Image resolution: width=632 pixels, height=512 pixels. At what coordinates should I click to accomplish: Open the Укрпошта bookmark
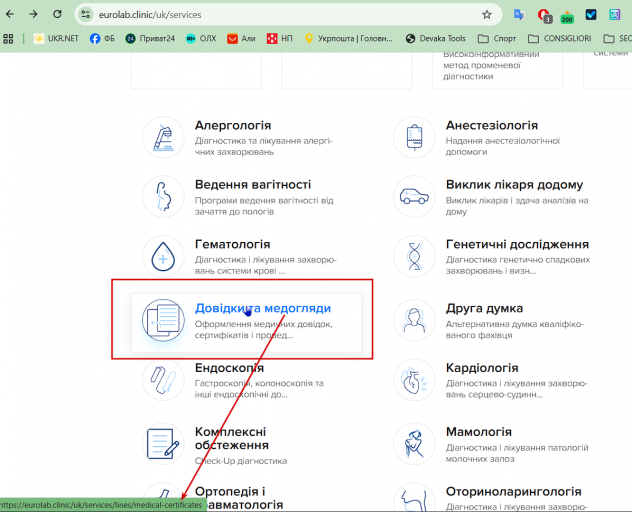point(348,39)
